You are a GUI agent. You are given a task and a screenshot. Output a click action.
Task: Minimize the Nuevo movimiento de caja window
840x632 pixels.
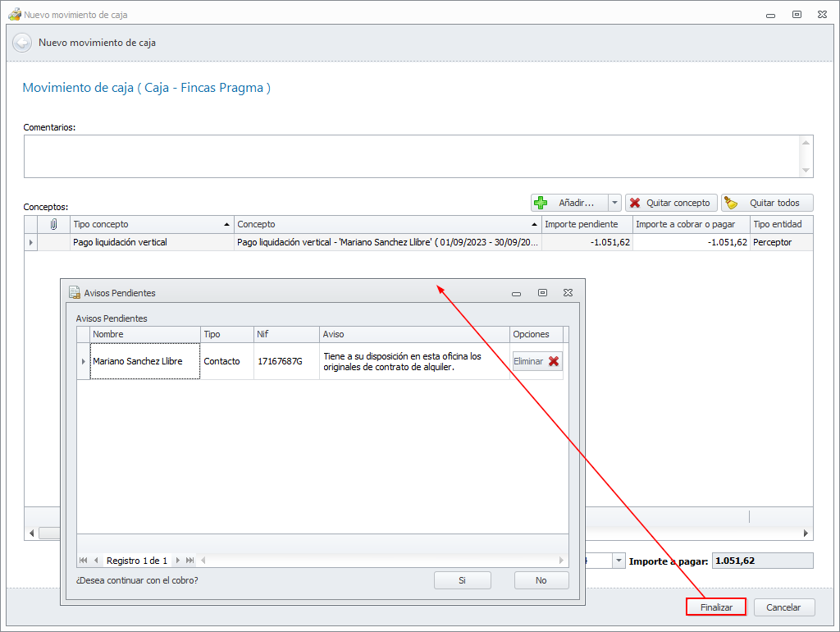coord(771,15)
